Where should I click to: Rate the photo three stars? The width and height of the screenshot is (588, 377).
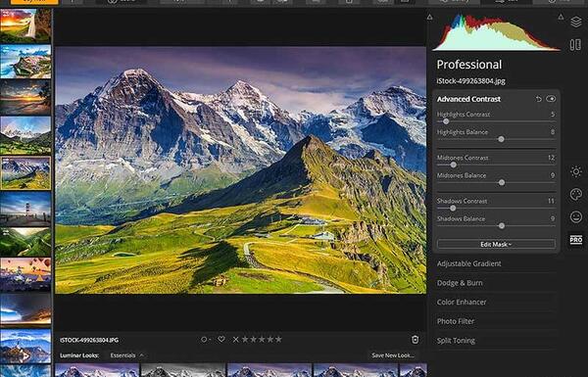[x=262, y=339]
